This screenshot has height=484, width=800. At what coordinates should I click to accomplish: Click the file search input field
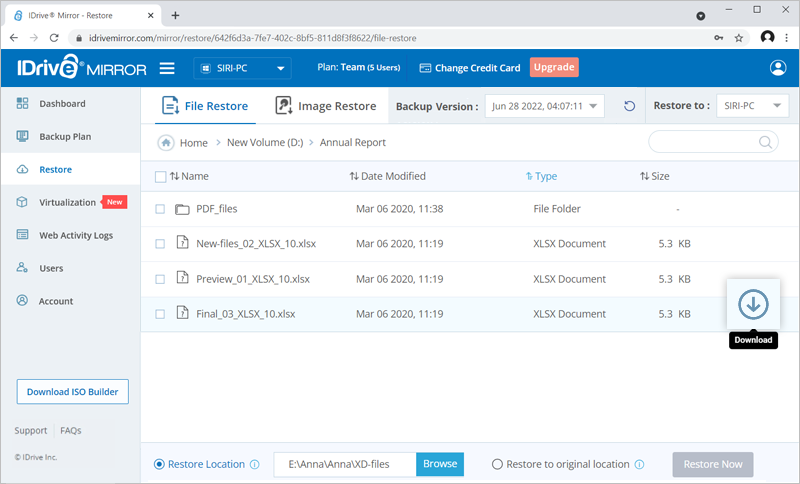(x=713, y=142)
